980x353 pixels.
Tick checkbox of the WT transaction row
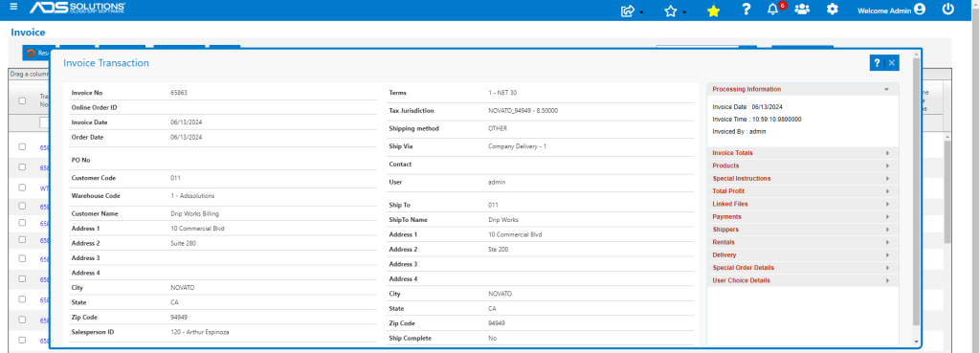tap(23, 188)
